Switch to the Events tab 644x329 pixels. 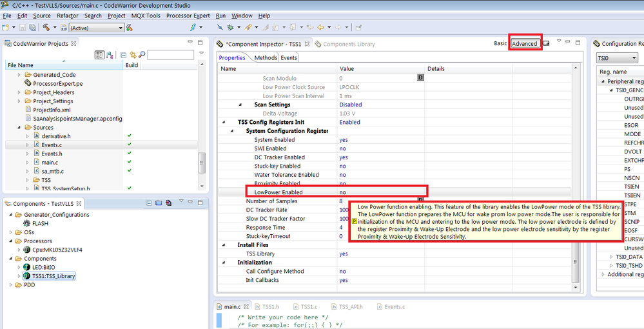[x=289, y=58]
